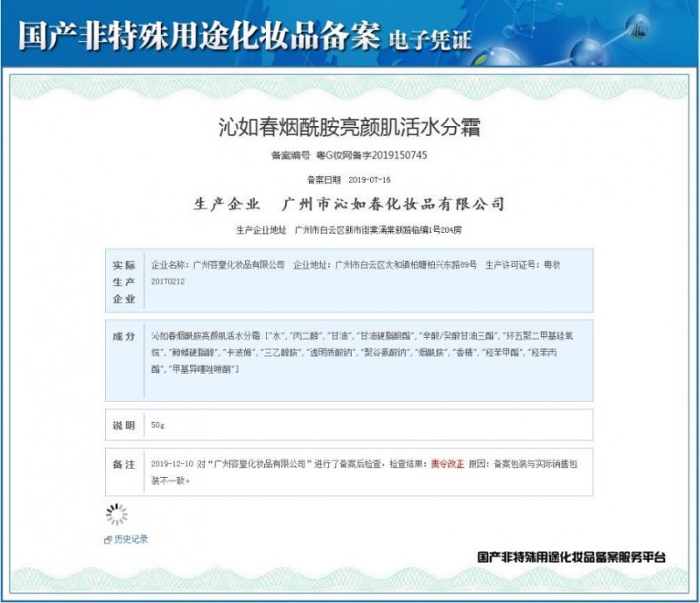
Task: Click ingredient "甲基异噻唑啉酮"
Action: [x=203, y=370]
